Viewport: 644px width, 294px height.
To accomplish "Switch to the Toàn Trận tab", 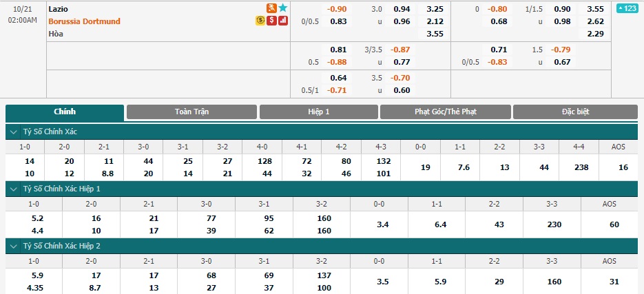I will pyautogui.click(x=191, y=112).
